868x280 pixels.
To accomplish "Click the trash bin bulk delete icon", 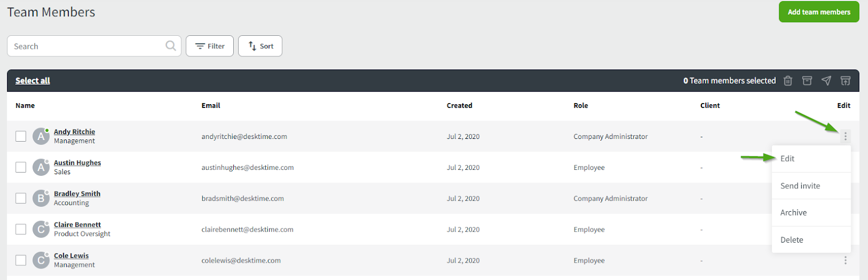I will 788,81.
